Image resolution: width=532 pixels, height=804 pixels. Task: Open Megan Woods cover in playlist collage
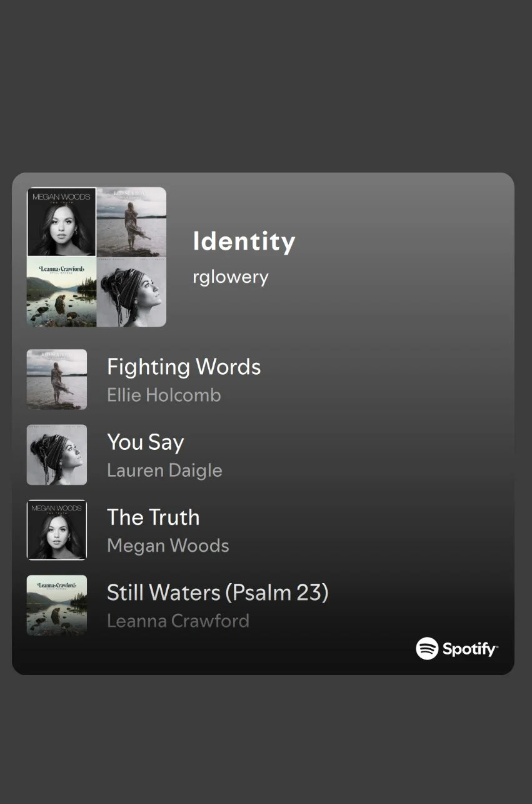click(x=61, y=222)
